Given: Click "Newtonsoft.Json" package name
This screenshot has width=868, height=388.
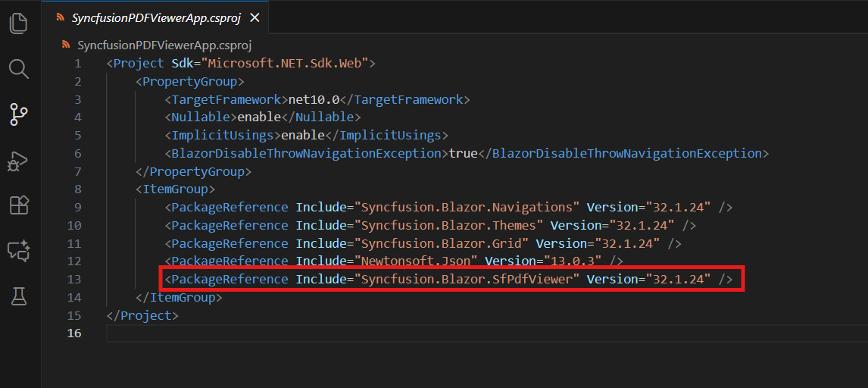Looking at the screenshot, I should point(416,261).
